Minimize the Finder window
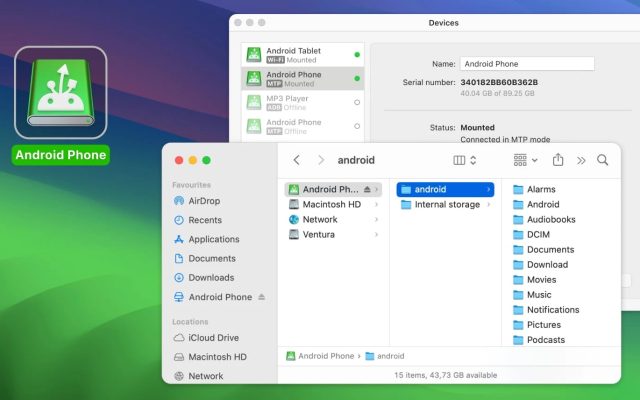640x400 pixels. [193, 160]
